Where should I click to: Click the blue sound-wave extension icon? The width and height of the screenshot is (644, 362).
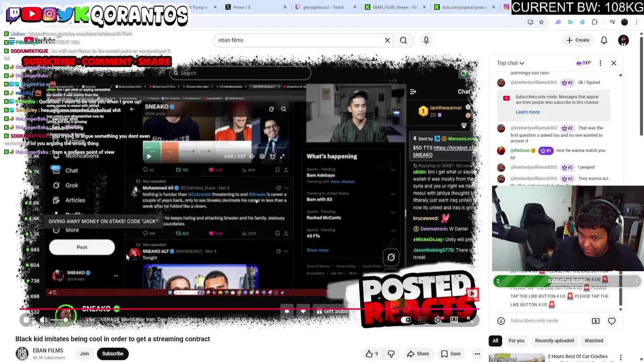582,22
